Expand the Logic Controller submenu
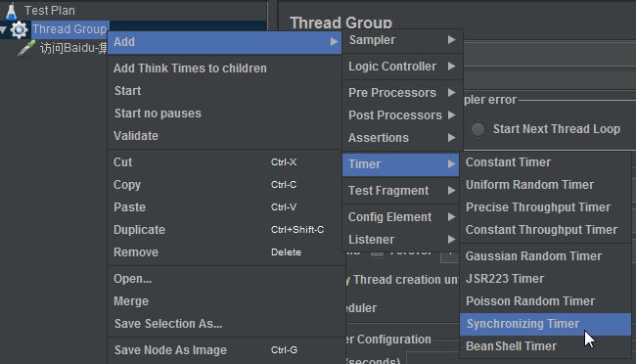Viewport: 636px width, 364px height. pyautogui.click(x=402, y=67)
